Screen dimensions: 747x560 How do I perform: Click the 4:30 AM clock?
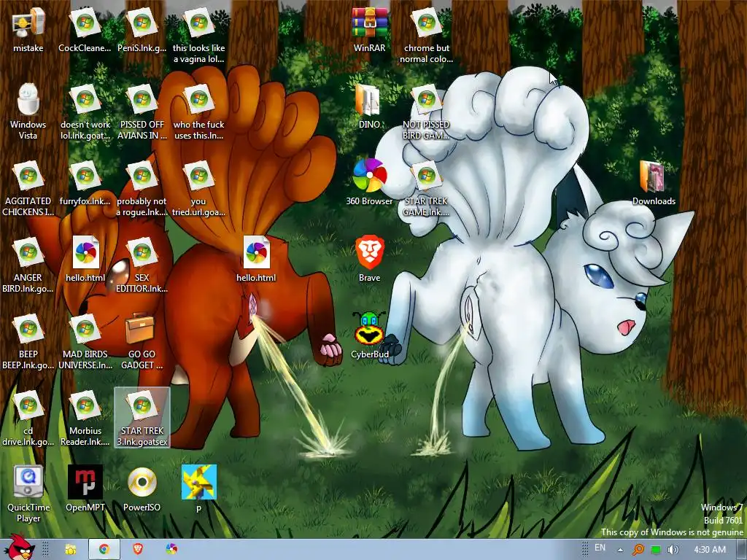pos(710,550)
